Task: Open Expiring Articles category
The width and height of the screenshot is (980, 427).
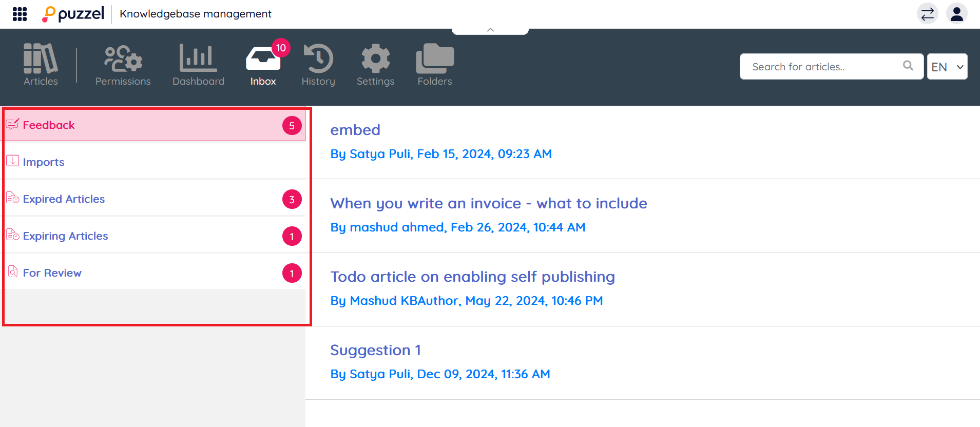Action: pos(65,236)
